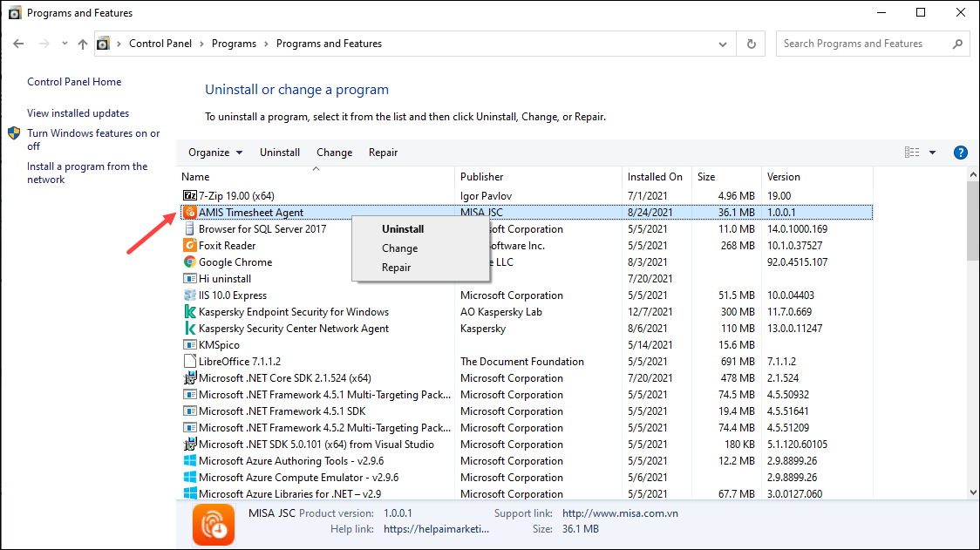Image resolution: width=980 pixels, height=550 pixels.
Task: Click Programs in the breadcrumb path
Action: tap(234, 44)
